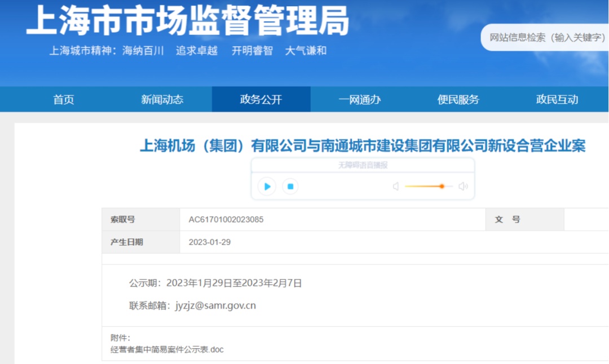Click the 上海市市场监督管理局 site title

(x=188, y=20)
